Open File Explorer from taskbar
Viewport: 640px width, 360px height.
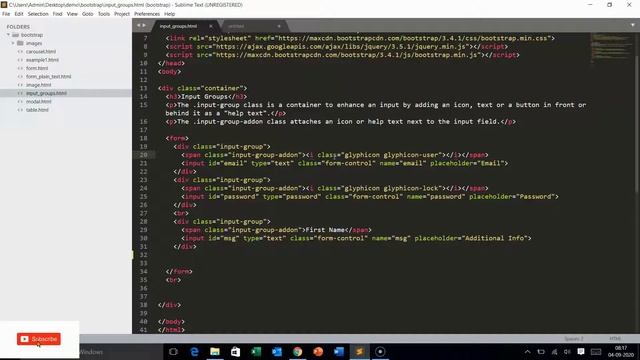pyautogui.click(x=215, y=351)
